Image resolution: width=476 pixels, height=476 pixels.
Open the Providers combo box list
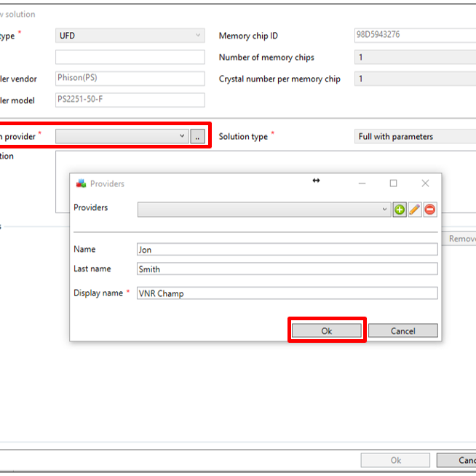385,210
